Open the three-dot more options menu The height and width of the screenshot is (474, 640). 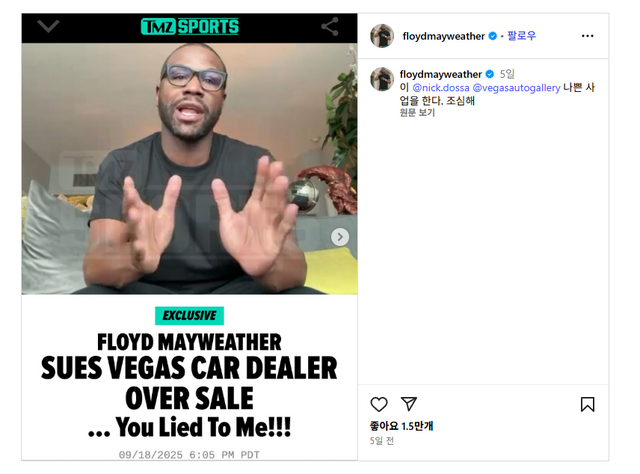587,36
